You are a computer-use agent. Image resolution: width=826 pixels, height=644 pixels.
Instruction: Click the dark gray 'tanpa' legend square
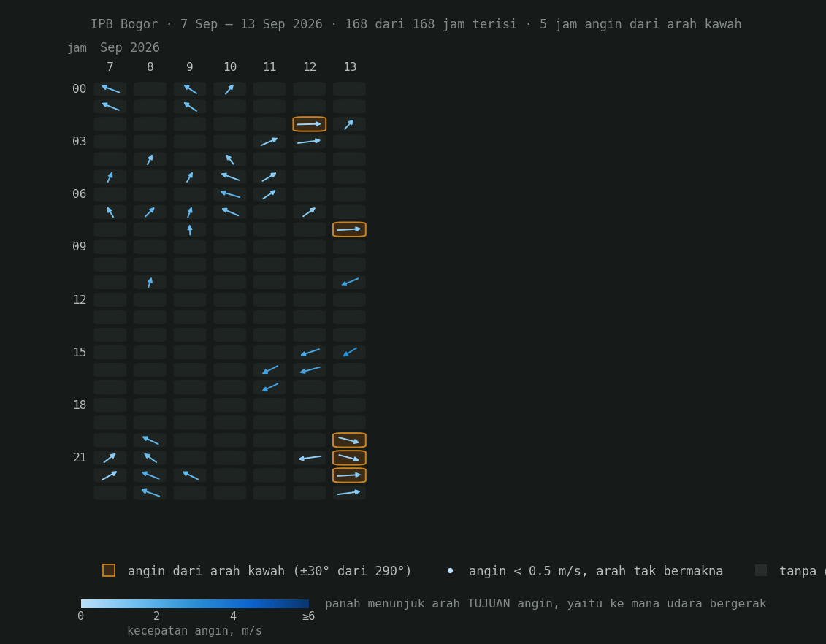click(761, 570)
